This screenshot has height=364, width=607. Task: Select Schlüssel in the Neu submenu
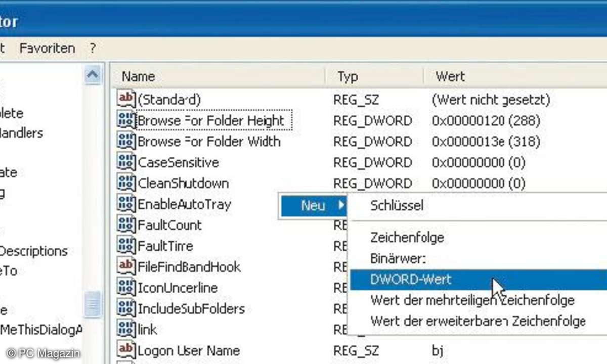click(x=397, y=206)
